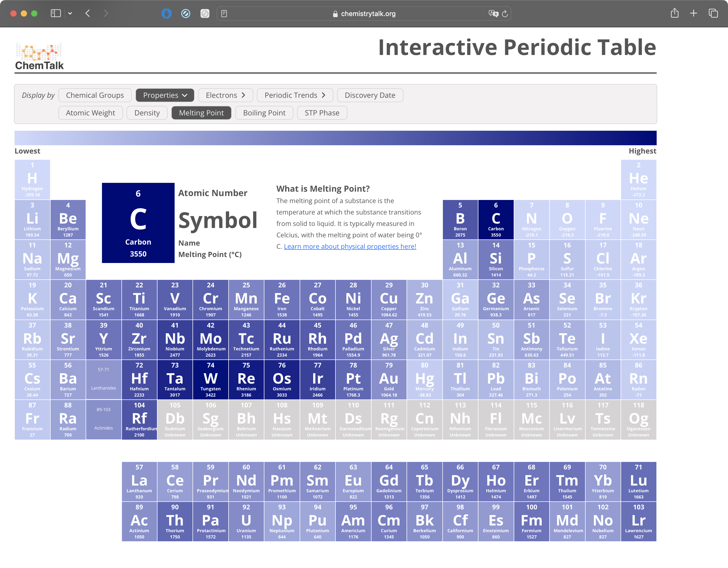Click the Neodymium element tile
The height and width of the screenshot is (568, 728).
click(246, 481)
